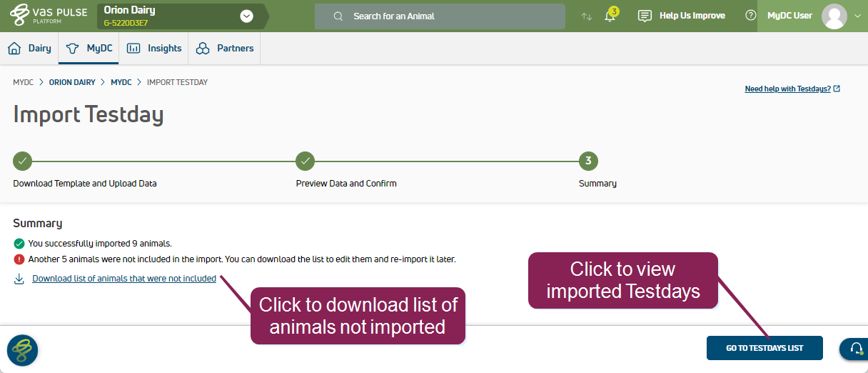
Task: Download list of animals not included
Action: click(x=124, y=279)
